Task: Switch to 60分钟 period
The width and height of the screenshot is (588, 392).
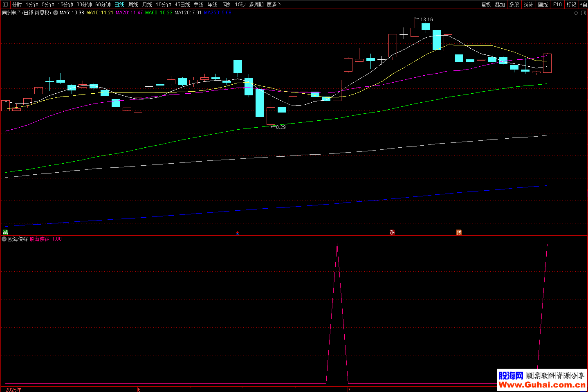Action: pyautogui.click(x=103, y=5)
